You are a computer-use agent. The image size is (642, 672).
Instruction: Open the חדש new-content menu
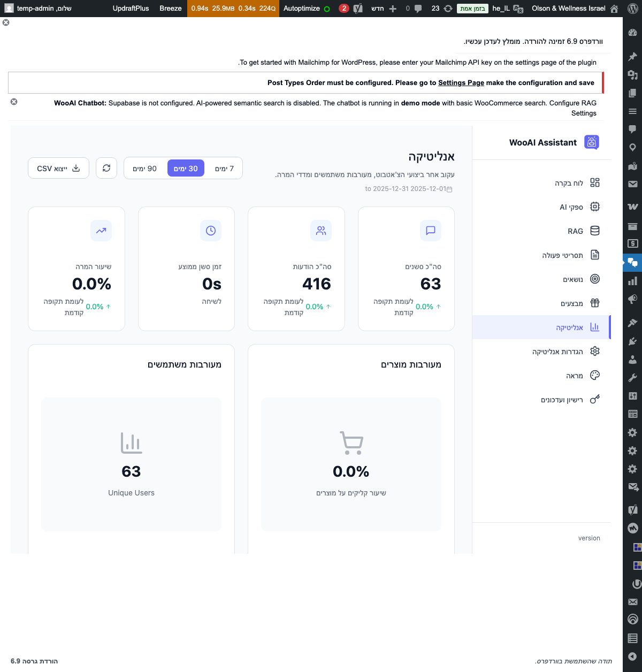coord(377,9)
